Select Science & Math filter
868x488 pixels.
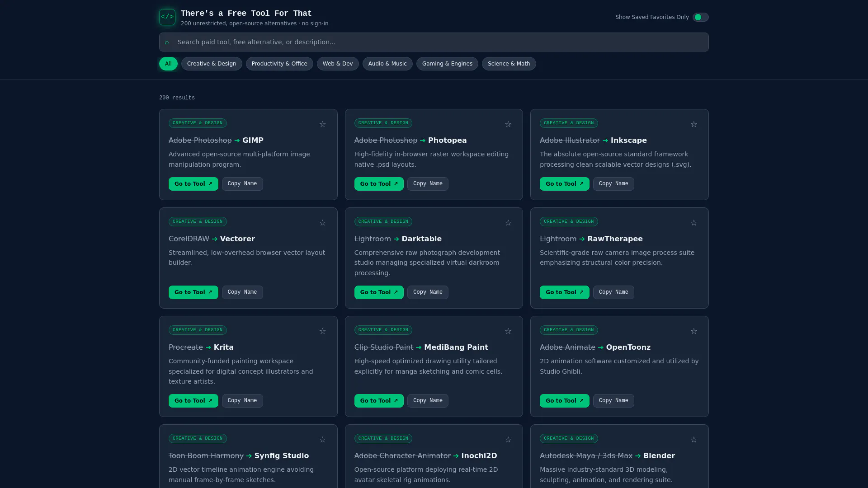509,64
